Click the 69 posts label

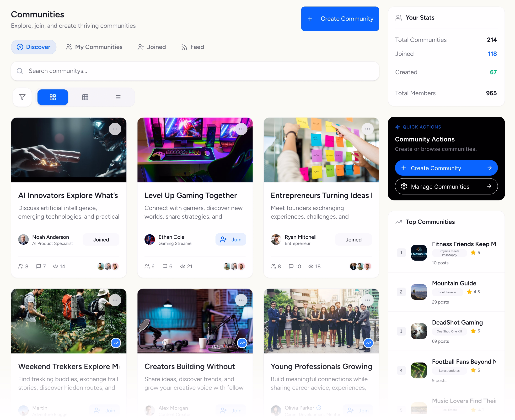pyautogui.click(x=440, y=341)
